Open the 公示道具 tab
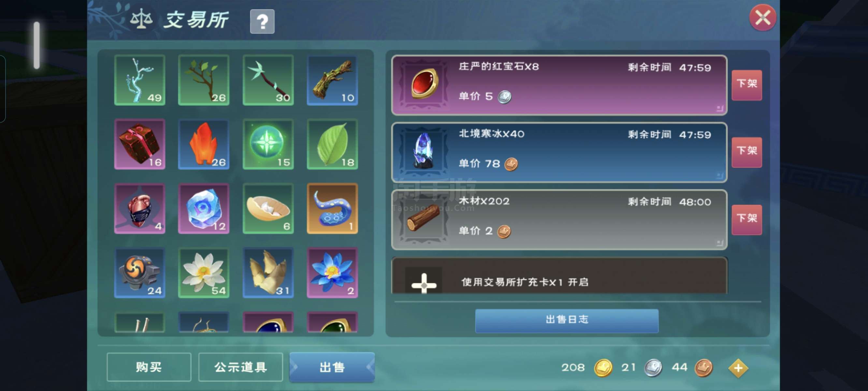This screenshot has width=868, height=391. (x=240, y=367)
